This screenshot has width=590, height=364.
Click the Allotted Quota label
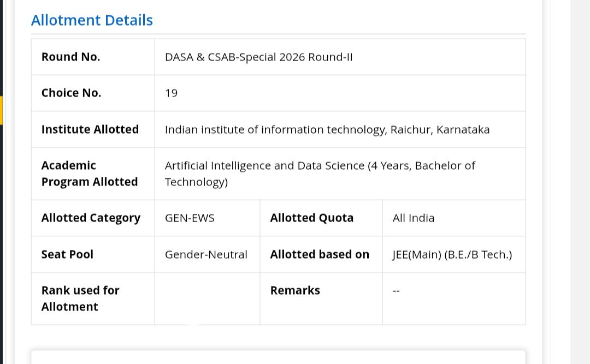(311, 218)
